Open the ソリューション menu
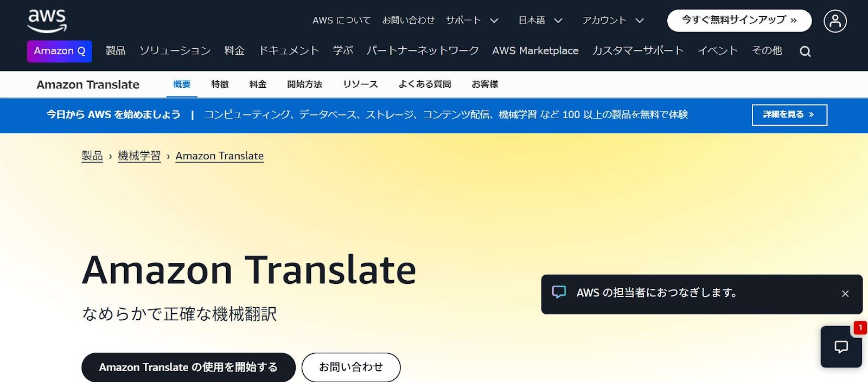 (175, 51)
